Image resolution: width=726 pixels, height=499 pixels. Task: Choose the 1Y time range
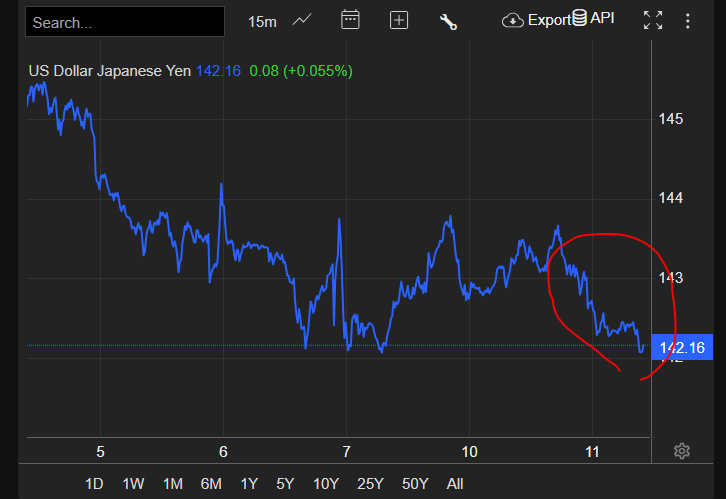click(248, 484)
